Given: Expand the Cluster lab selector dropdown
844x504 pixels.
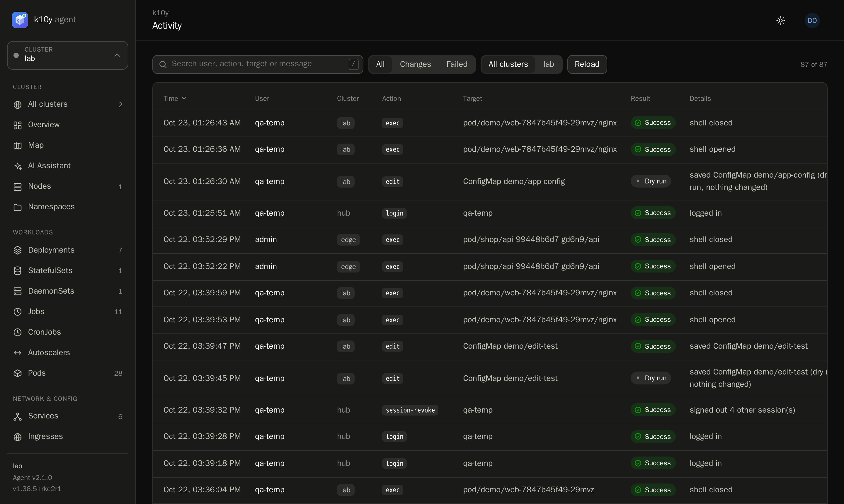Looking at the screenshot, I should (68, 55).
